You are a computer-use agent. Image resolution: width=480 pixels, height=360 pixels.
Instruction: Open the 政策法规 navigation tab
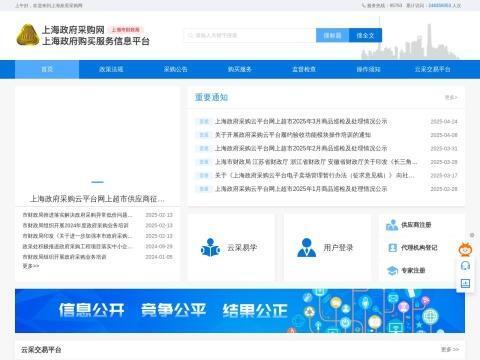pos(111,69)
